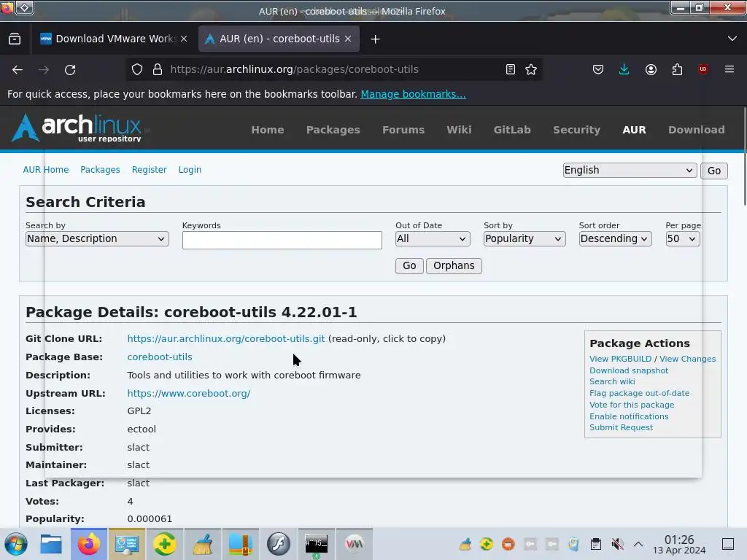Open the Search by dropdown

click(97, 238)
